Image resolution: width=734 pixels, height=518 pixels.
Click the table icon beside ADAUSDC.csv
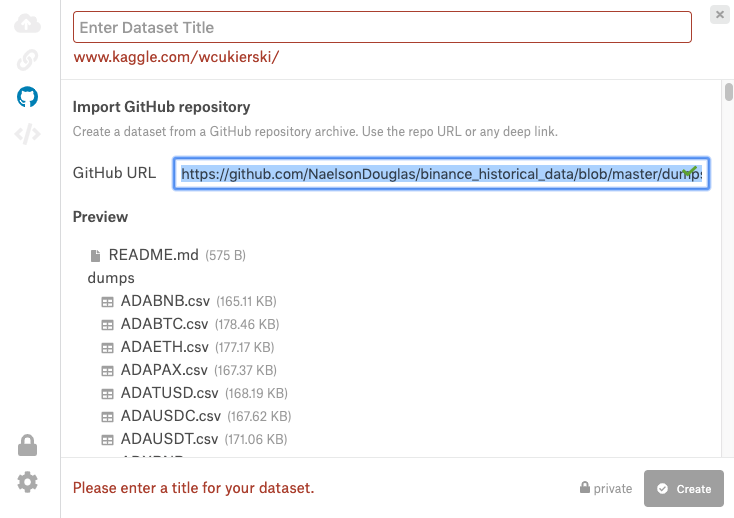pos(107,416)
